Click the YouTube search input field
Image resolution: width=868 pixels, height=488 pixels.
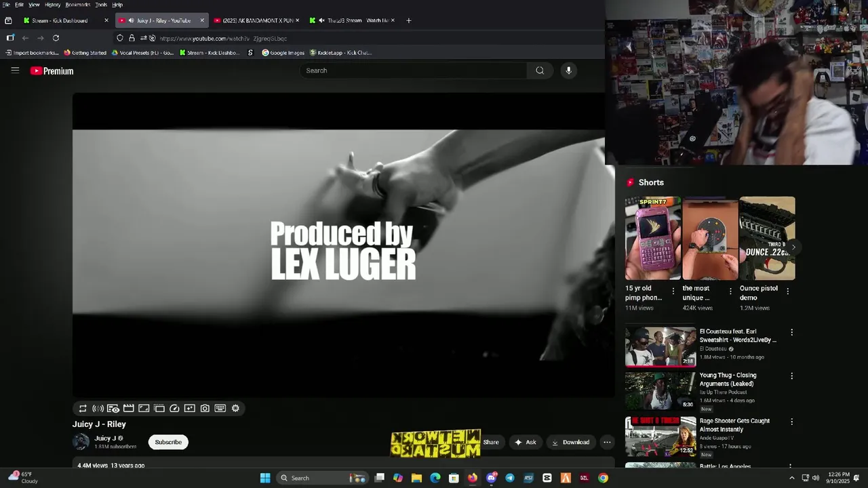(x=413, y=70)
